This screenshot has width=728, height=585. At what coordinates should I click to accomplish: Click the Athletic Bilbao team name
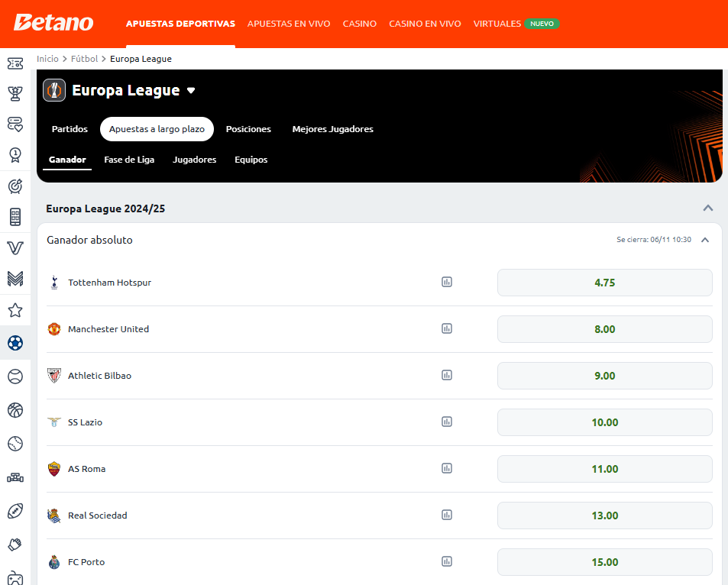(100, 376)
